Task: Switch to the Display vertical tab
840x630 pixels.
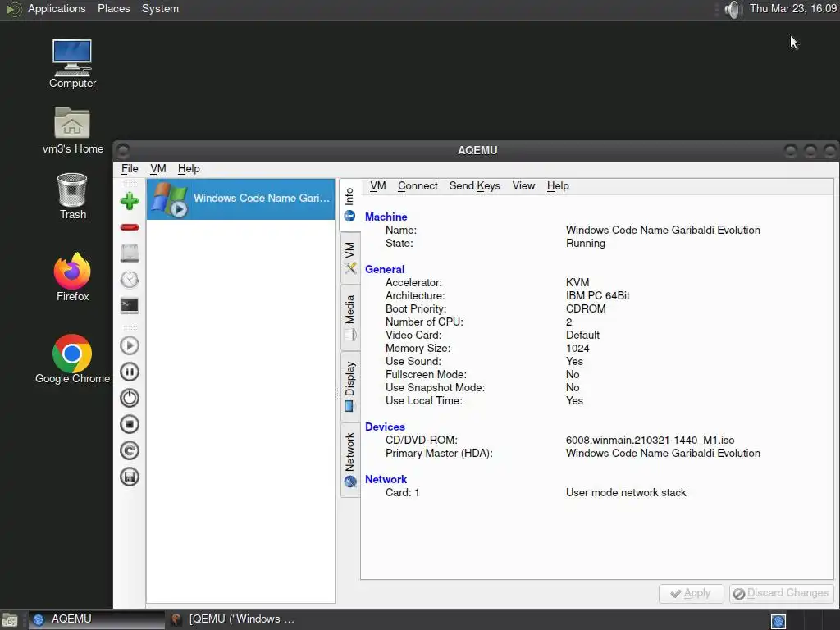Action: pos(349,386)
